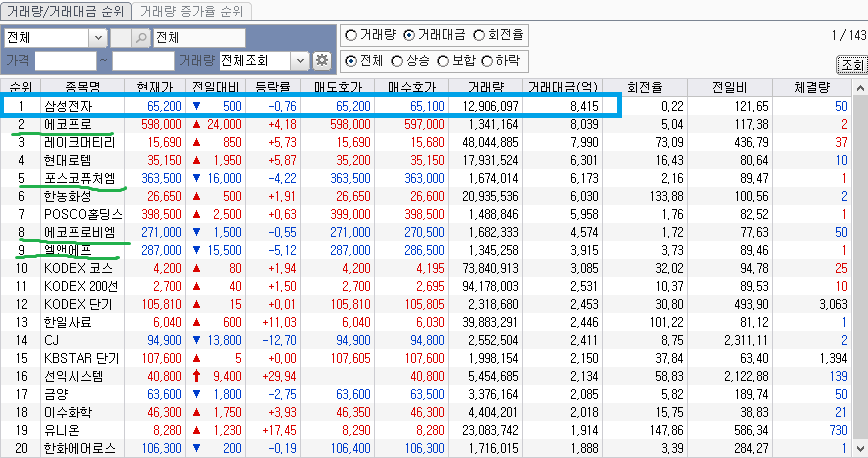Image resolution: width=868 pixels, height=458 pixels.
Task: Open the 전체 market dropdown
Action: 98,38
